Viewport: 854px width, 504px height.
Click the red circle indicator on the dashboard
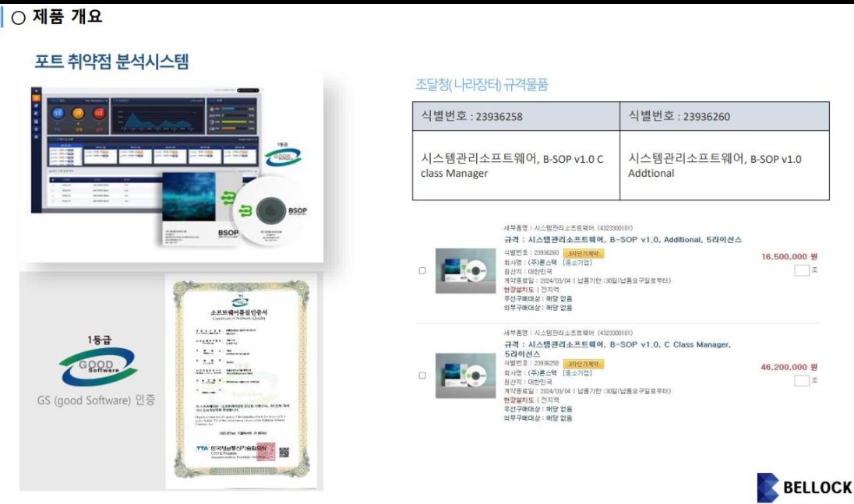tap(99, 113)
